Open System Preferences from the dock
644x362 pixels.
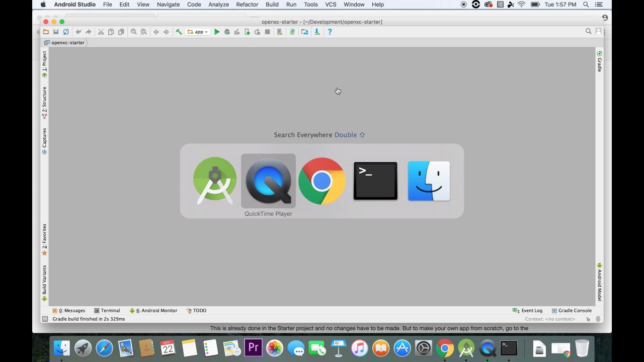pyautogui.click(x=424, y=348)
